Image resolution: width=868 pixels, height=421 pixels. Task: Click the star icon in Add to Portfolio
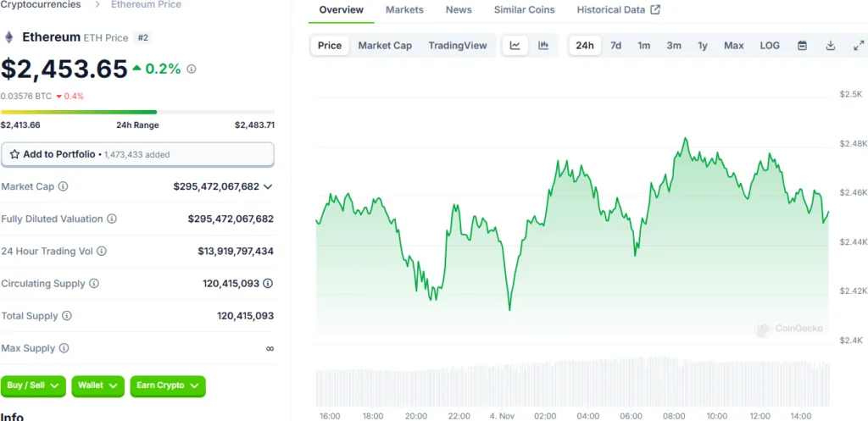14,154
